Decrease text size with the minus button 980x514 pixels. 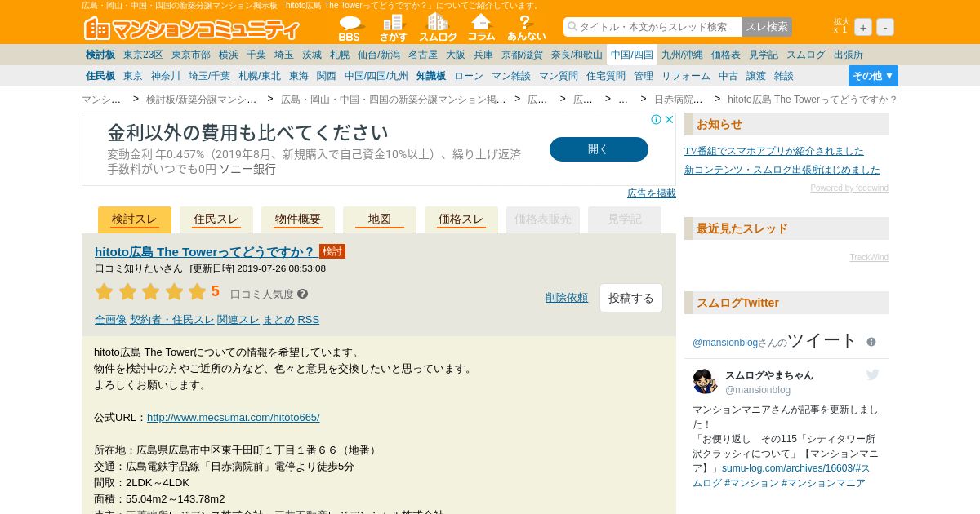click(885, 27)
